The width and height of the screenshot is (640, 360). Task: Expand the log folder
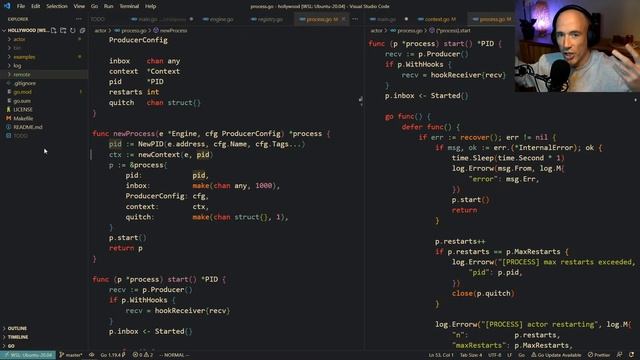coord(44,66)
